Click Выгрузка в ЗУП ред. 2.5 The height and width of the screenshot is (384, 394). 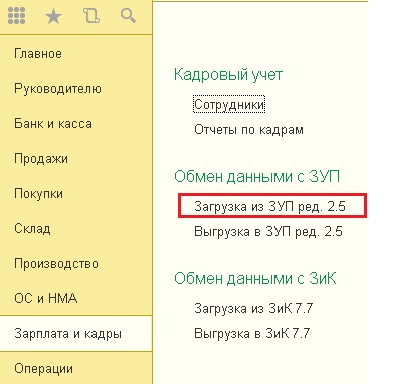(x=268, y=231)
